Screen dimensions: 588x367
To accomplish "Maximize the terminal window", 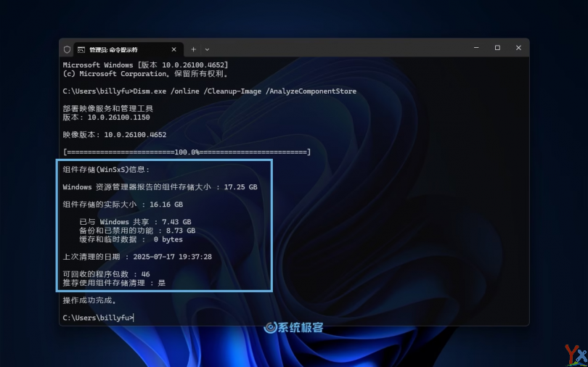I will [x=497, y=48].
